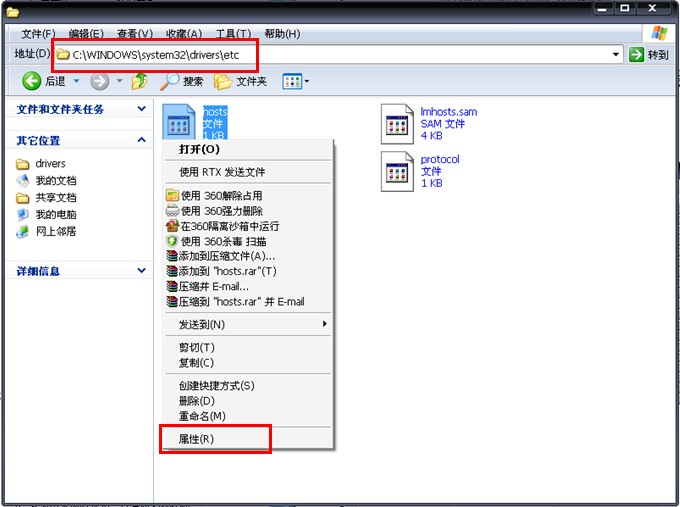The height and width of the screenshot is (507, 680).
Task: Open the drivers folder link
Action: pyautogui.click(x=50, y=164)
